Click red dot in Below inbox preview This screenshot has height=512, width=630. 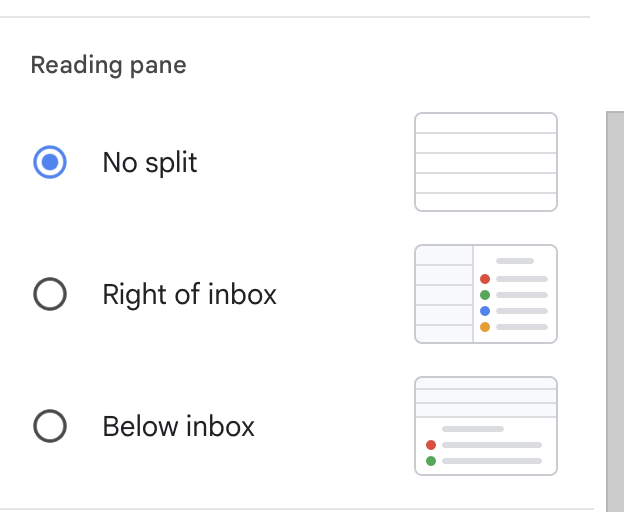[x=431, y=445]
